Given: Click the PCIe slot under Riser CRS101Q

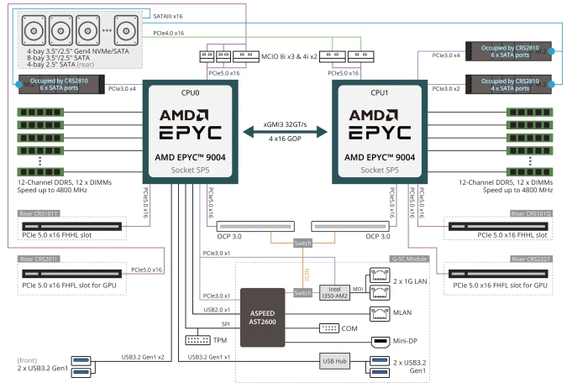Looking at the screenshot, I should [x=498, y=227].
